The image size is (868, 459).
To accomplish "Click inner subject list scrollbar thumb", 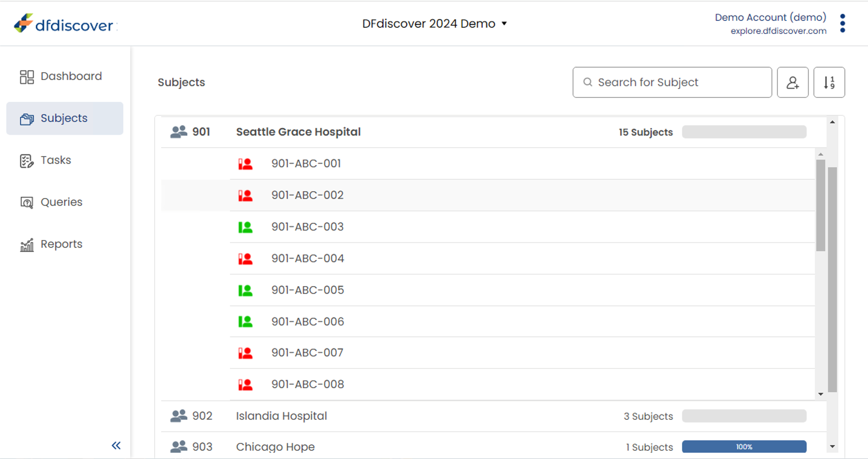I will pos(821,205).
